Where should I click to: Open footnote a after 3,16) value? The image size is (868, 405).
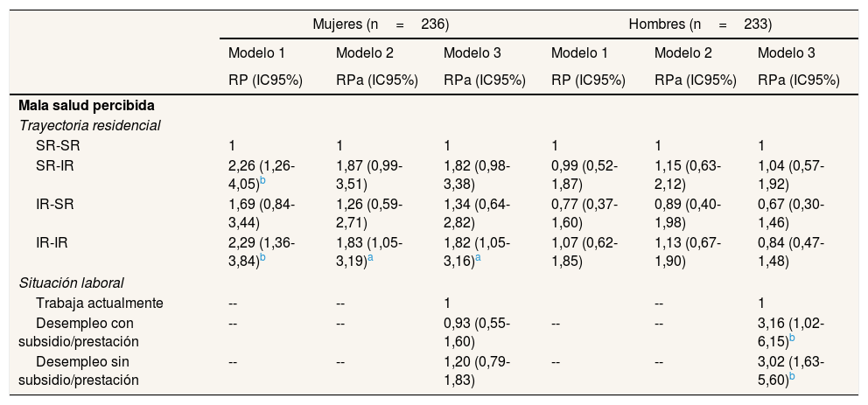point(478,258)
